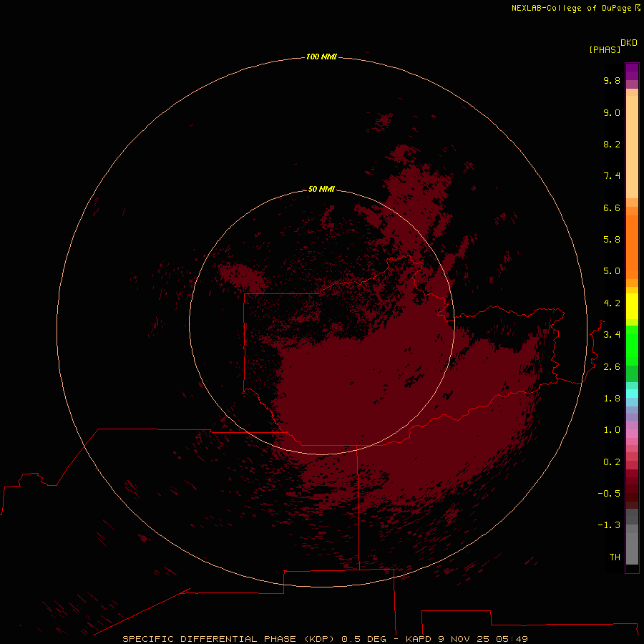Click the 9.8 value on the color scale
Image resolution: width=644 pixels, height=644 pixels.
pyautogui.click(x=612, y=80)
